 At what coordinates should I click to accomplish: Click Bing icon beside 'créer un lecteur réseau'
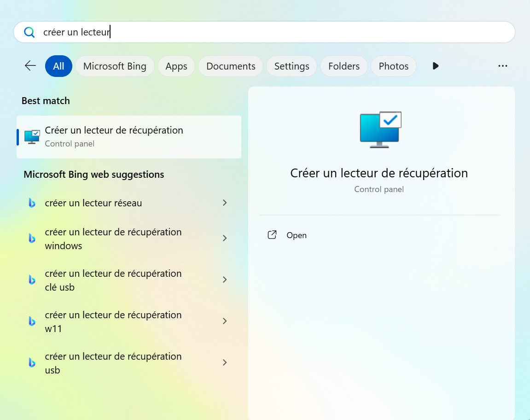pyautogui.click(x=32, y=203)
